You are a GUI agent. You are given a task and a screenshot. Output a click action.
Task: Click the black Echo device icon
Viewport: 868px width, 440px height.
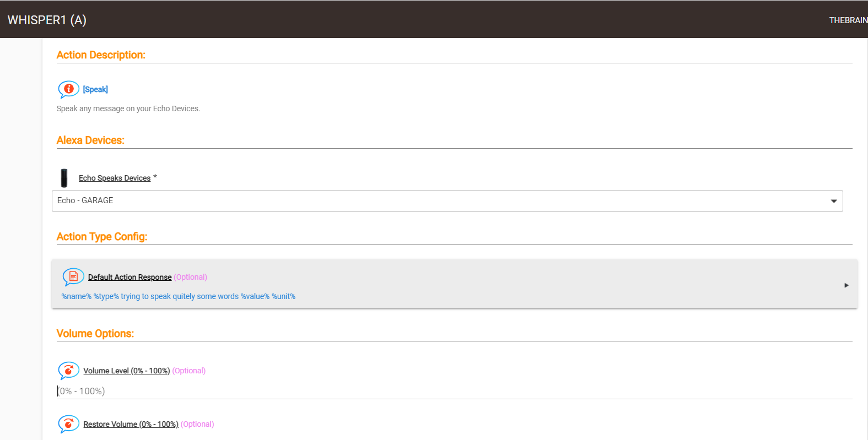[x=64, y=178]
